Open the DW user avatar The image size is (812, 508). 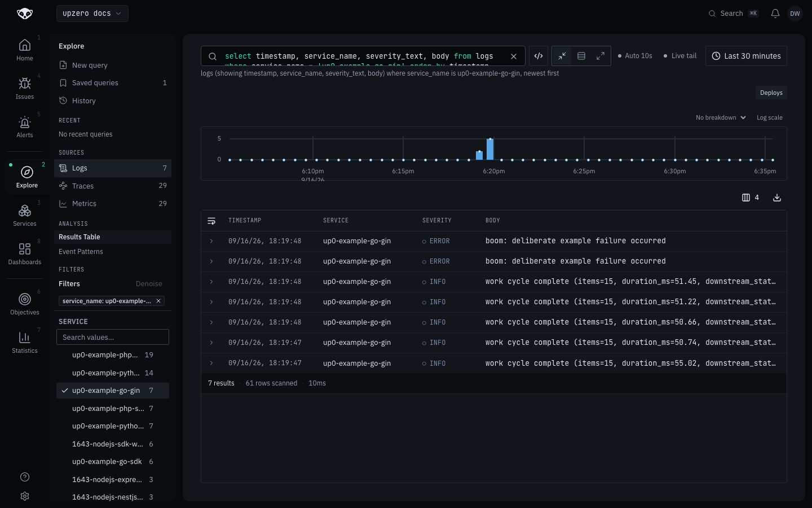pyautogui.click(x=795, y=14)
